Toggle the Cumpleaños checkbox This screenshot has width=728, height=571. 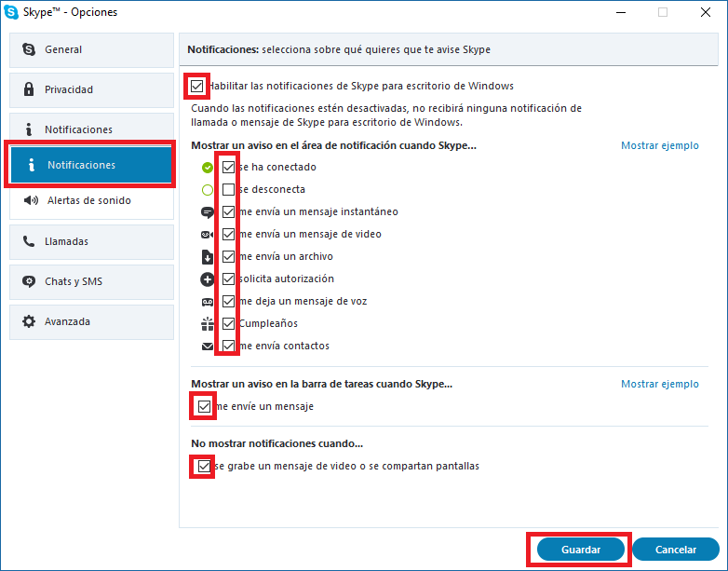pyautogui.click(x=228, y=323)
